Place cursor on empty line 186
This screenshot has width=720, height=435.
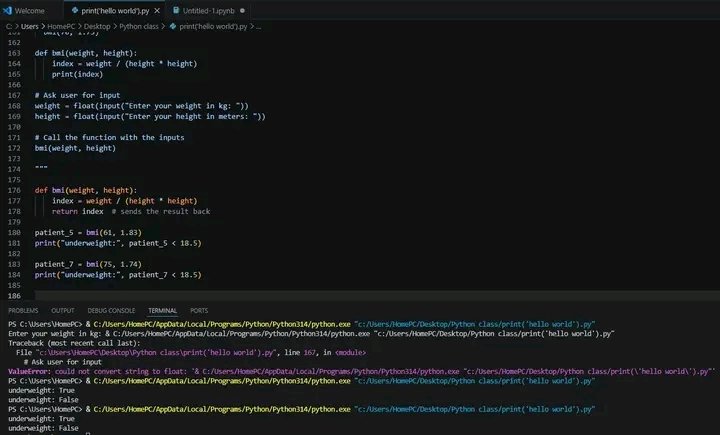point(377,295)
